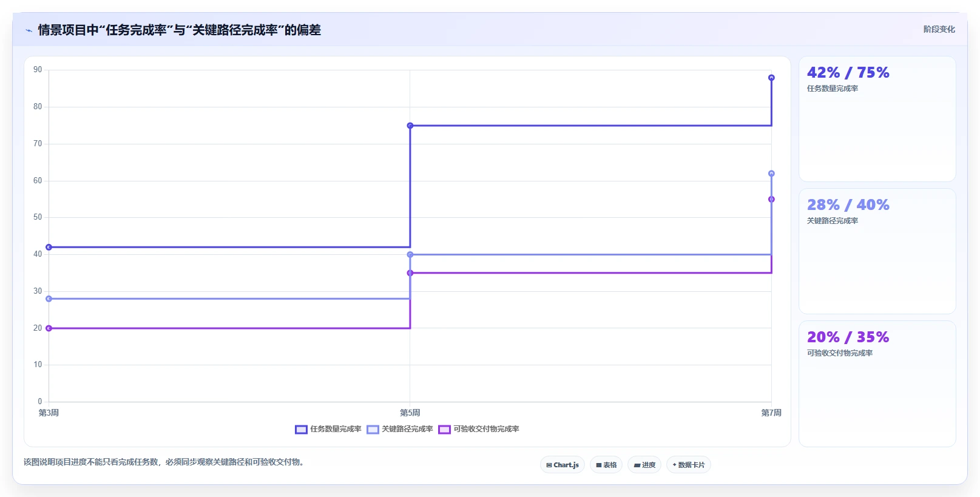Click the footnote text starting 该图说明项目进度
Viewport: 980px width, 497px height.
165,462
